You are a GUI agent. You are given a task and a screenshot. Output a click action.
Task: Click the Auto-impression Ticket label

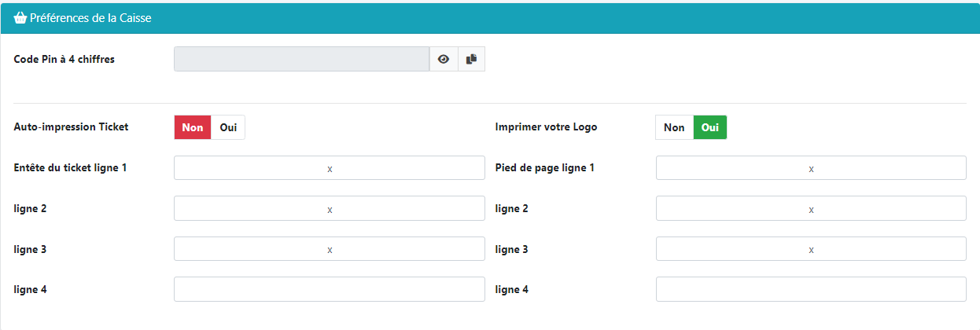coord(71,127)
